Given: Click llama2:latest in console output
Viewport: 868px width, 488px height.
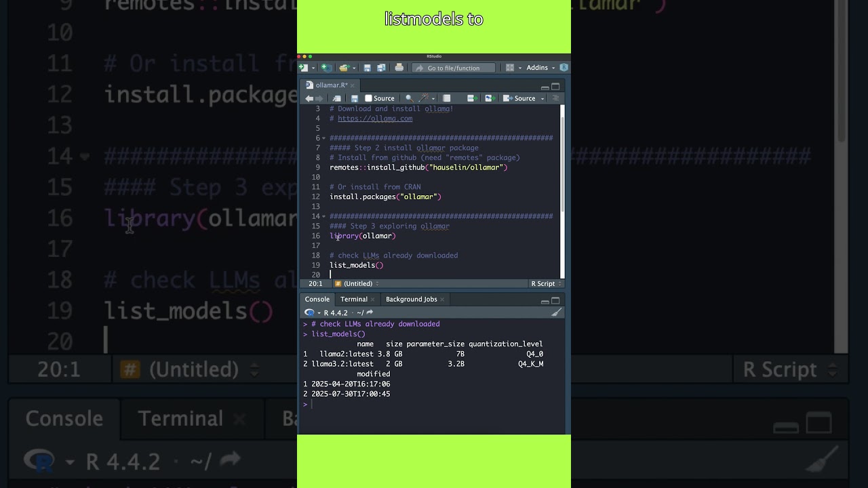Looking at the screenshot, I should pos(347,354).
